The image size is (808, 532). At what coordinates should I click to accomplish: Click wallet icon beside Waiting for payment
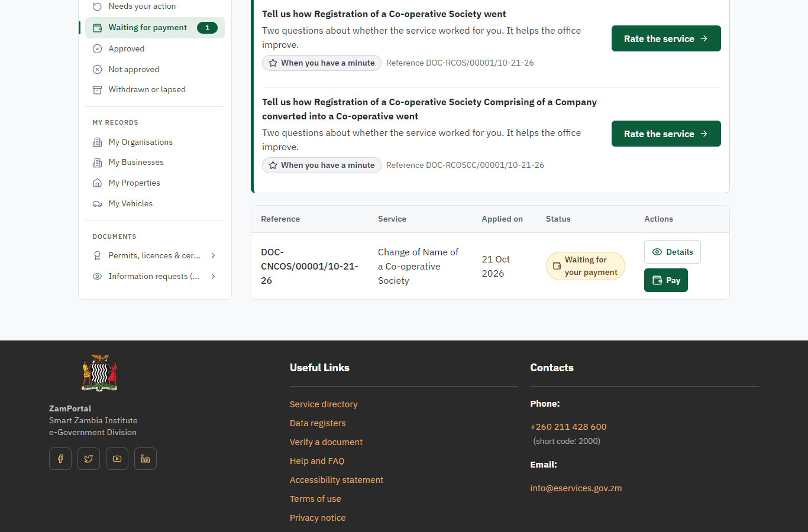coord(98,28)
